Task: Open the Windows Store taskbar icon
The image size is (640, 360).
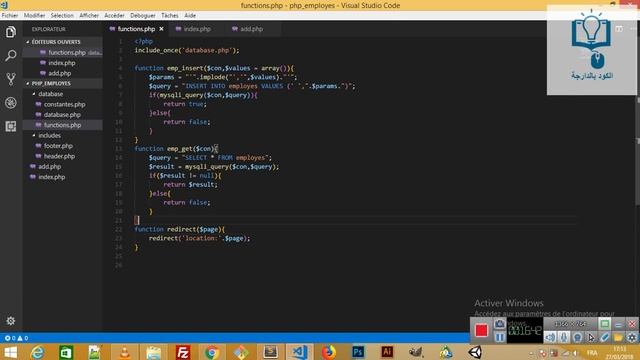Action: (x=66, y=352)
